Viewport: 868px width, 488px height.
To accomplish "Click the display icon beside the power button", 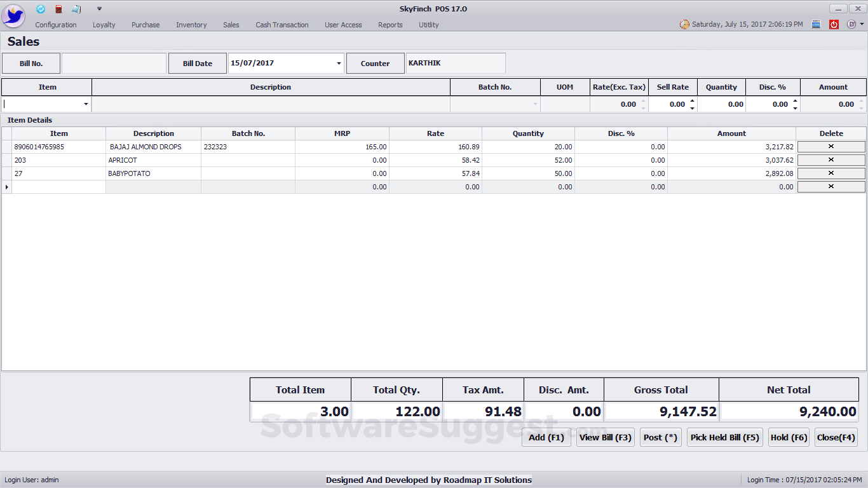I will click(x=816, y=24).
